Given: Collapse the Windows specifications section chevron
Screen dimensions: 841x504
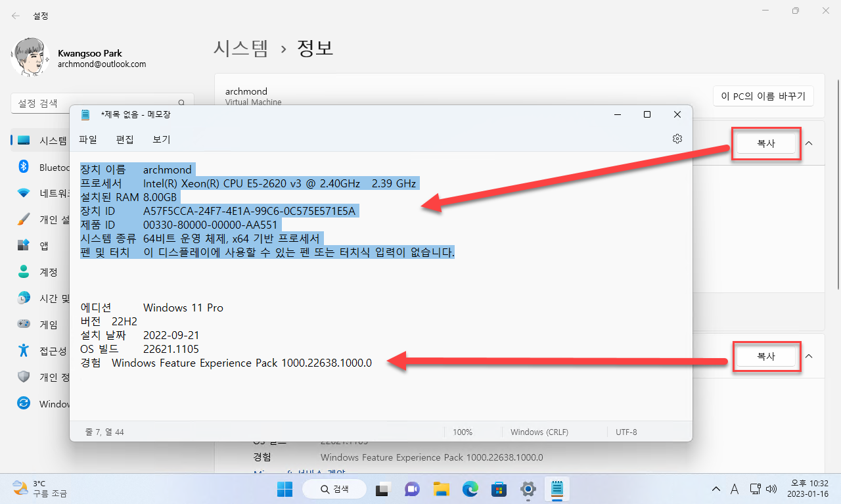Looking at the screenshot, I should [x=809, y=356].
